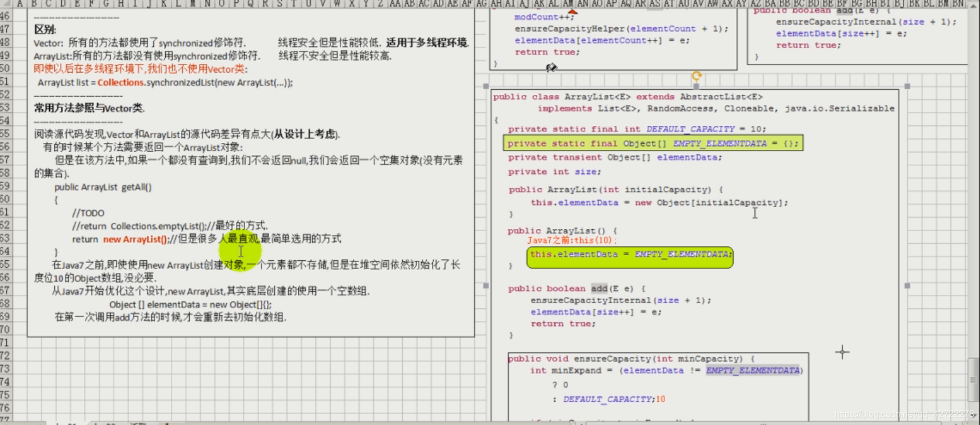This screenshot has height=425, width=980.
Task: Click 'Object [] elementData = new Object[]{};'
Action: (x=190, y=305)
